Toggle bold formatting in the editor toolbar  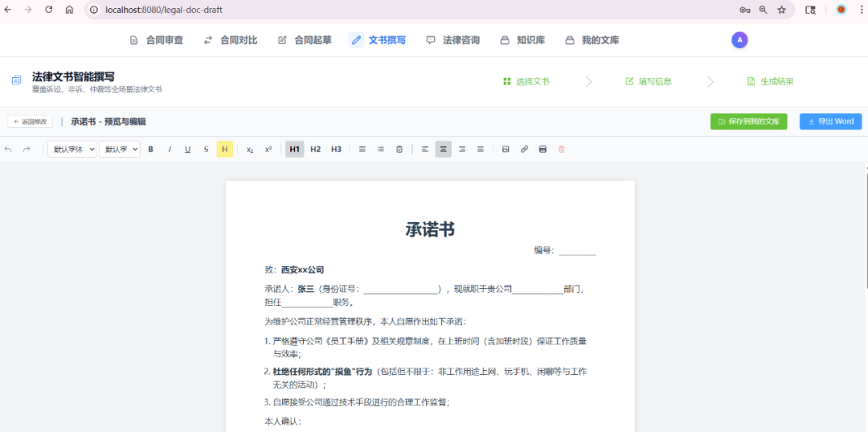(x=150, y=149)
